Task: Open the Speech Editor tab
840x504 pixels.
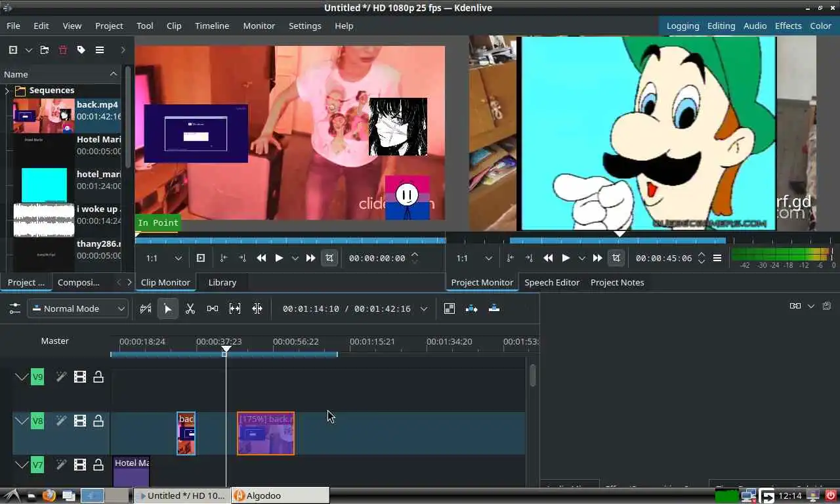Action: pos(552,282)
